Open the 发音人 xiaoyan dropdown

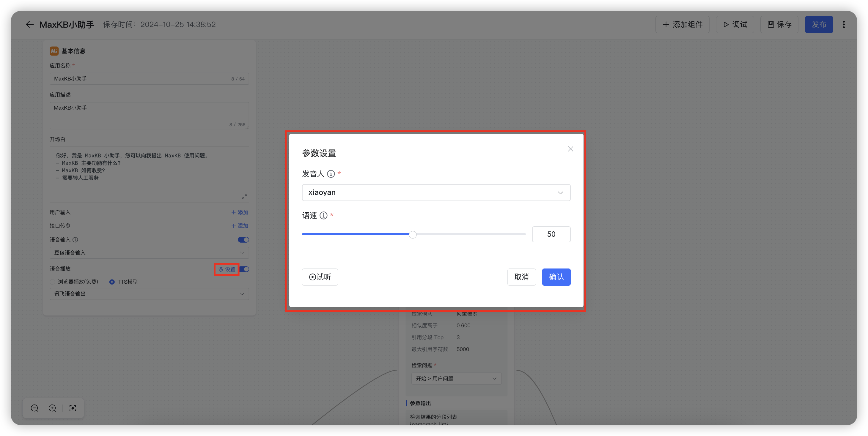point(436,192)
